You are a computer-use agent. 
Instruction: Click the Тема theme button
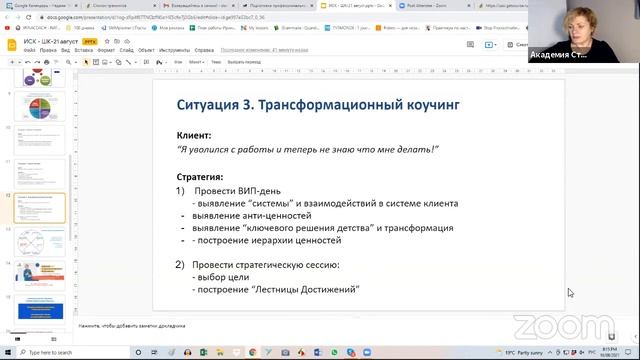pos(216,62)
